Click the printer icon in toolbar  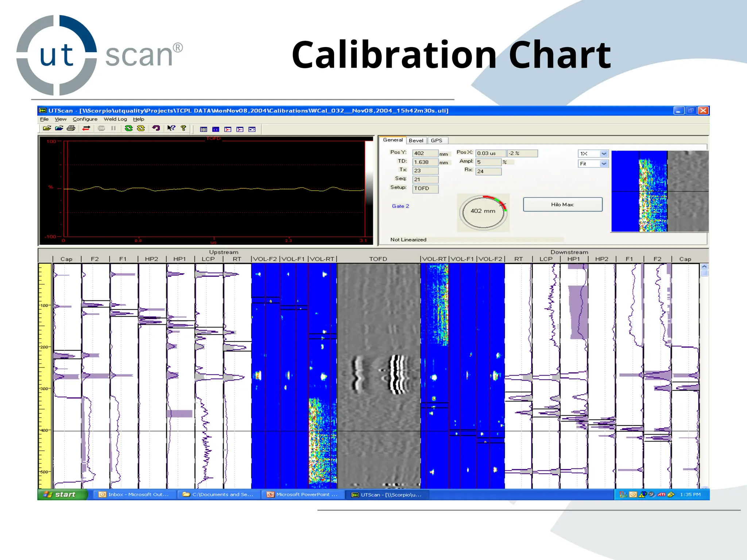pyautogui.click(x=71, y=128)
